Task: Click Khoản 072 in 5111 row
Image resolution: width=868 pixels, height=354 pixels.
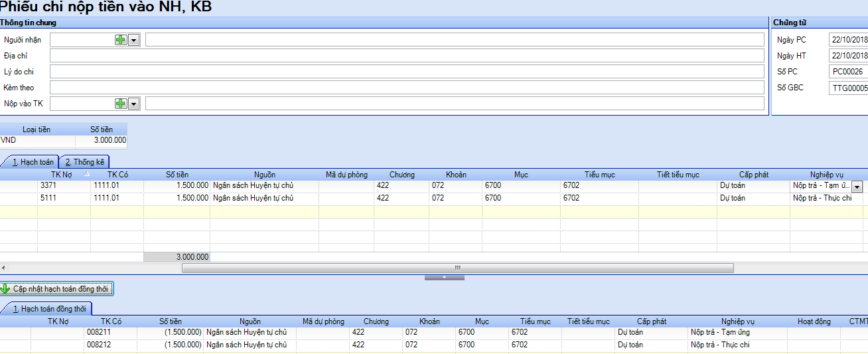Action: [456, 199]
